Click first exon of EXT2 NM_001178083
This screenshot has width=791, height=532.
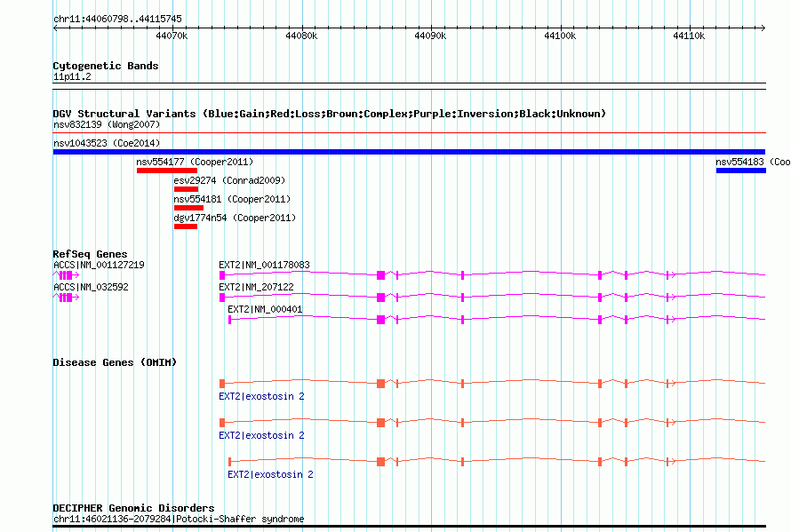coord(222,274)
